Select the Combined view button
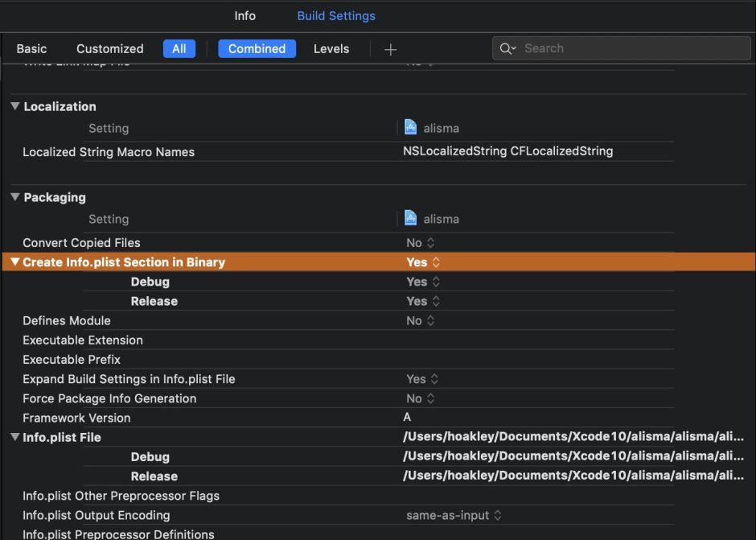756x540 pixels. click(x=257, y=49)
